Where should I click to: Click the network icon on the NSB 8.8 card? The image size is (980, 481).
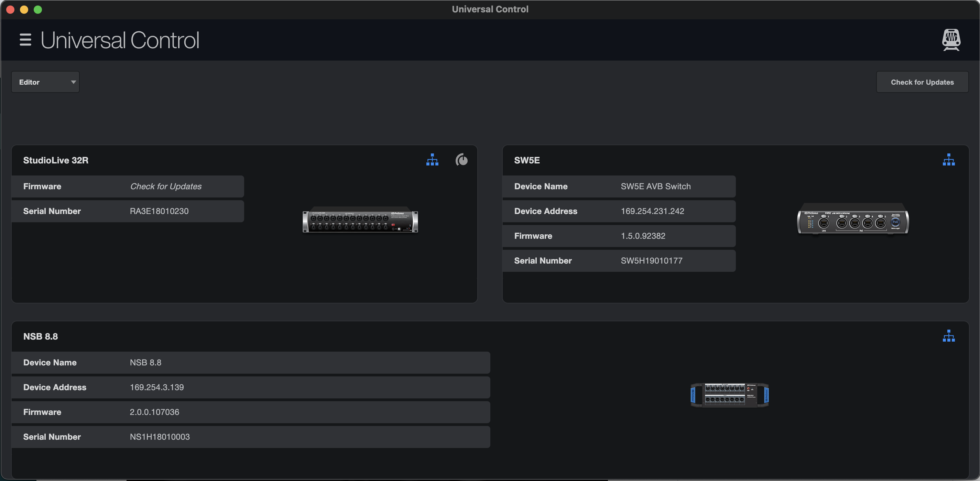[949, 336]
